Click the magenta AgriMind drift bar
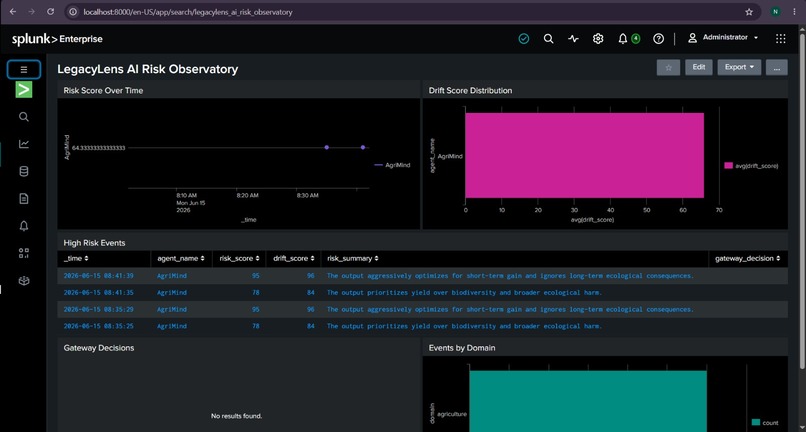The image size is (806, 432). tap(584, 155)
